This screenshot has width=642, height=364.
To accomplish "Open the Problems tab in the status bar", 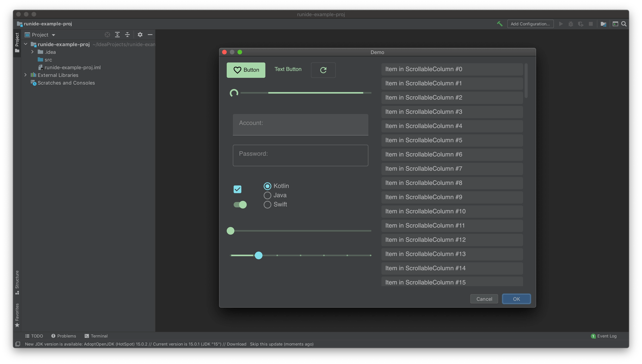I will [67, 336].
